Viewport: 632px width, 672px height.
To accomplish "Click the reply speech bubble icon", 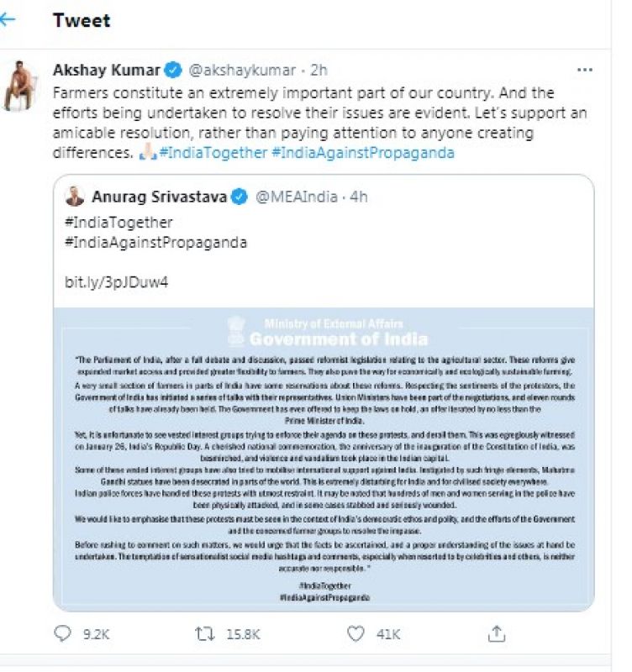I will [63, 633].
